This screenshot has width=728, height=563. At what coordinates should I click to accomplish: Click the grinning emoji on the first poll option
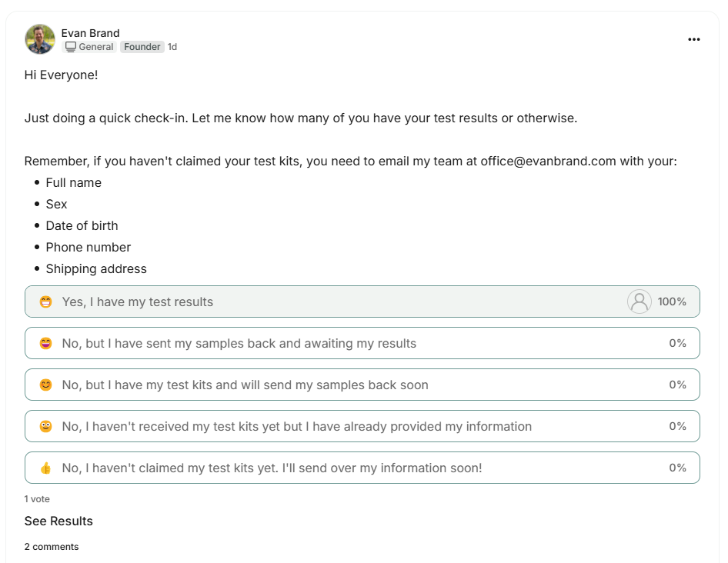[46, 301]
